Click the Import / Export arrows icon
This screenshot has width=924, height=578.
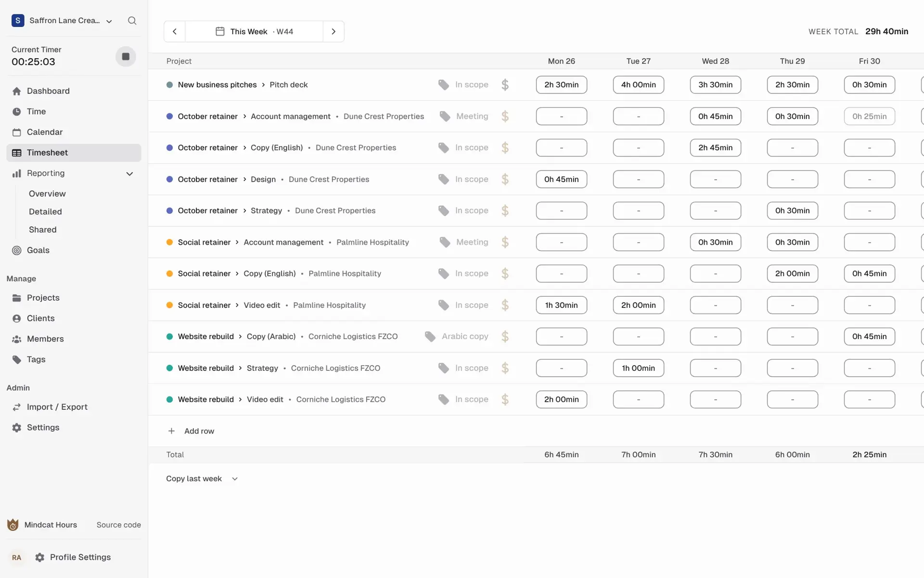click(x=17, y=407)
